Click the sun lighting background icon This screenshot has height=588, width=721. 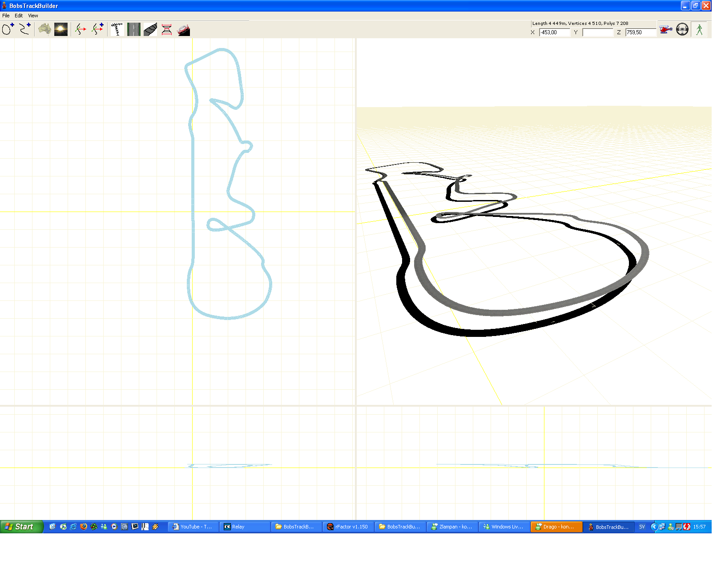point(61,29)
